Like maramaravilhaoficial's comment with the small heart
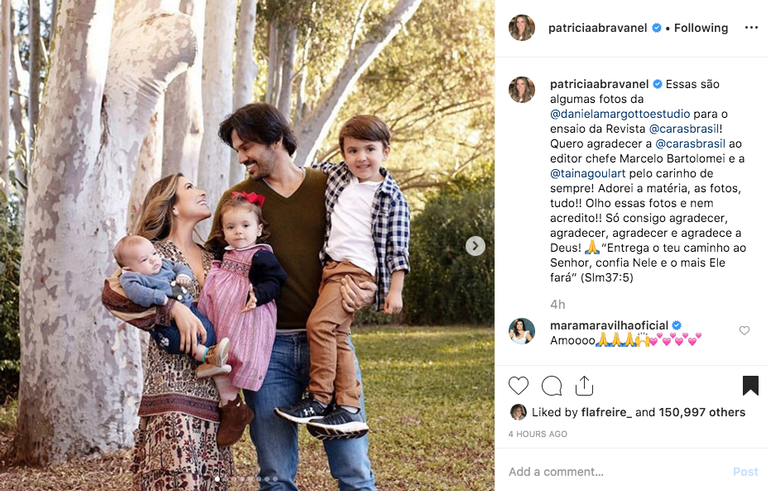The image size is (768, 491). (x=744, y=331)
